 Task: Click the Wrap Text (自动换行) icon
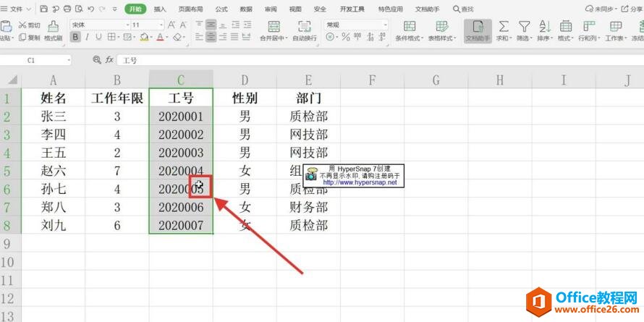[x=305, y=27]
